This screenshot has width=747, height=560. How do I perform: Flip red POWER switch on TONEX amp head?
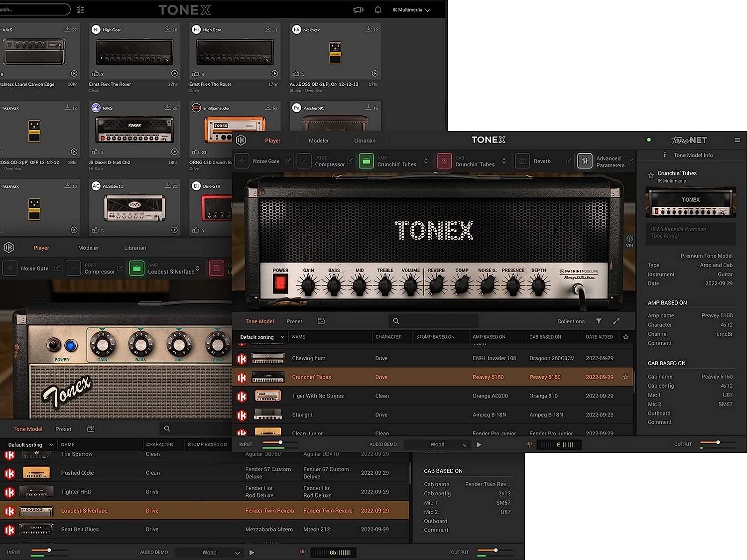coord(280,284)
